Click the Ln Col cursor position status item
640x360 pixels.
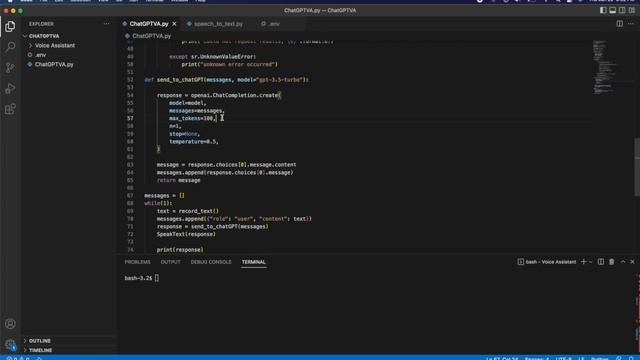(502, 358)
